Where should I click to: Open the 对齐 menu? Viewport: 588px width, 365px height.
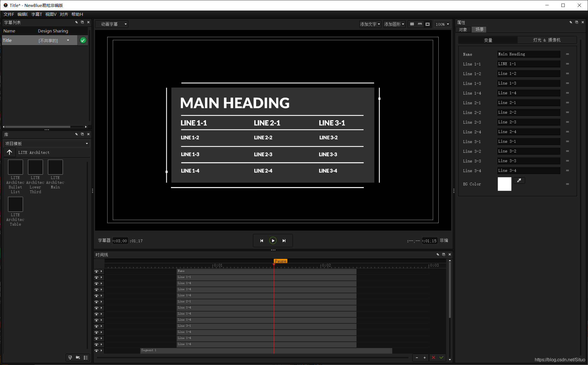point(64,14)
